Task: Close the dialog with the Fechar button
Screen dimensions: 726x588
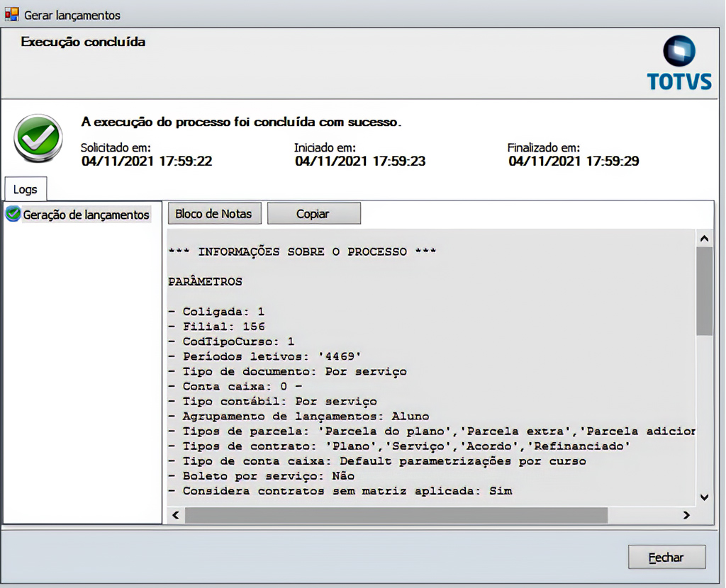Action: (x=666, y=558)
